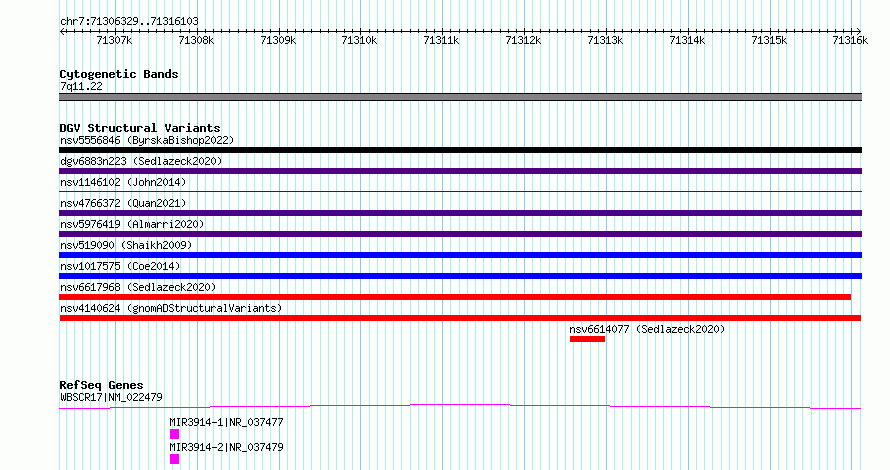The height and width of the screenshot is (470, 890).
Task: Click the label nsv1146102 (John2014)
Action: (x=123, y=182)
